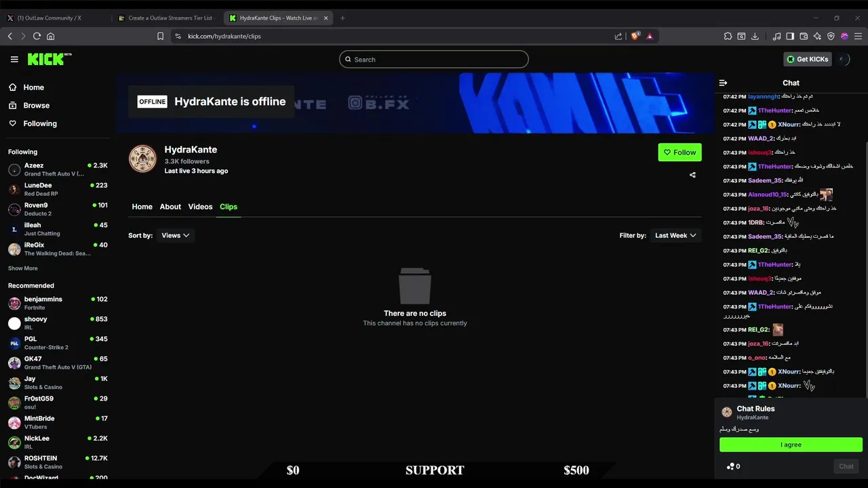Open the Kick sidebar hamburger menu
Viewport: 868px width, 488px height.
point(14,60)
